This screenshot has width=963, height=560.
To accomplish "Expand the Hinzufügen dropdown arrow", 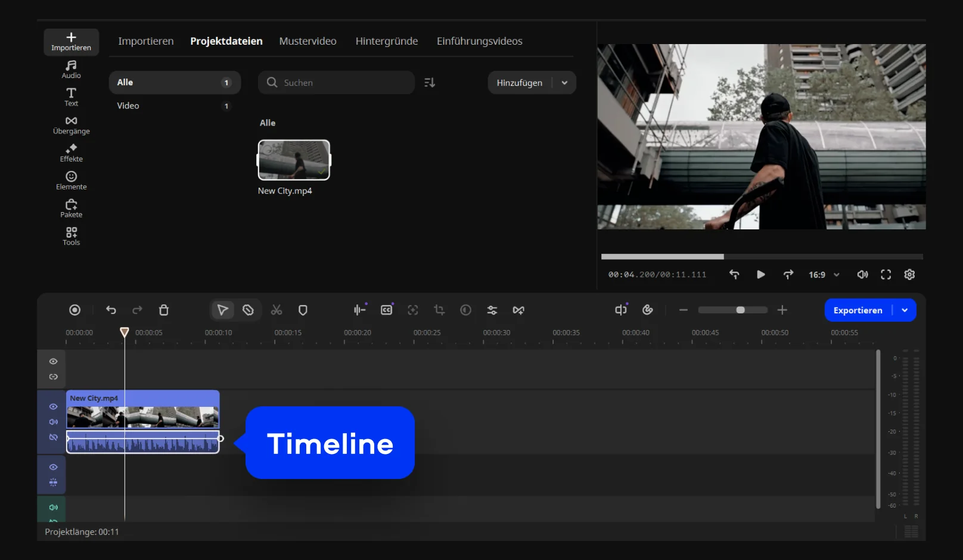I will coord(564,83).
